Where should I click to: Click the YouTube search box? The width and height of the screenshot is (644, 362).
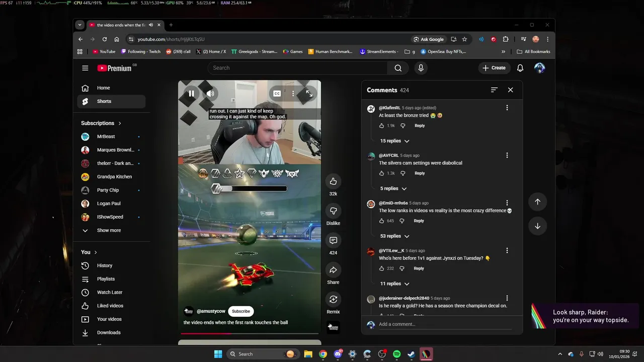pyautogui.click(x=297, y=68)
